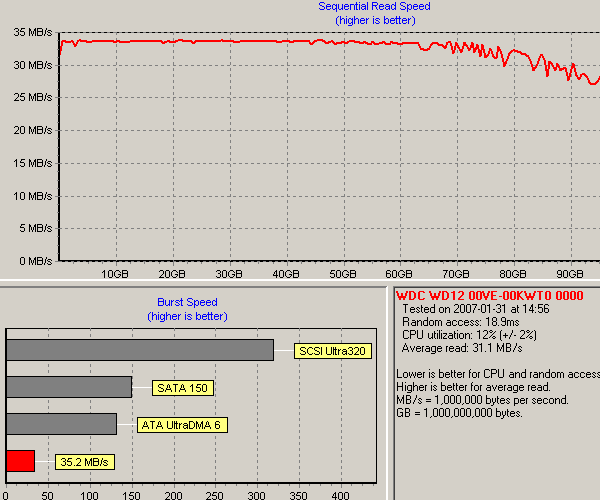Click the 10GB x-axis label

115,274
